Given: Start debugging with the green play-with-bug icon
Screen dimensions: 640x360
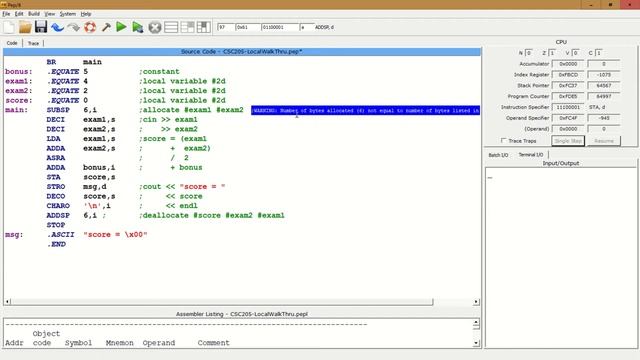Looking at the screenshot, I should (138, 27).
